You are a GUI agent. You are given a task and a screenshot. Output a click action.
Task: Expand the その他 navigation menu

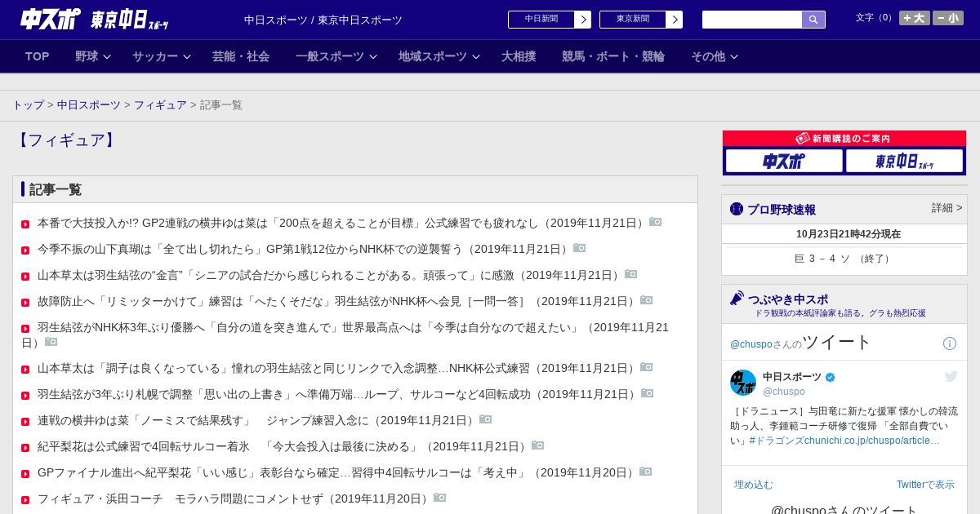click(715, 56)
